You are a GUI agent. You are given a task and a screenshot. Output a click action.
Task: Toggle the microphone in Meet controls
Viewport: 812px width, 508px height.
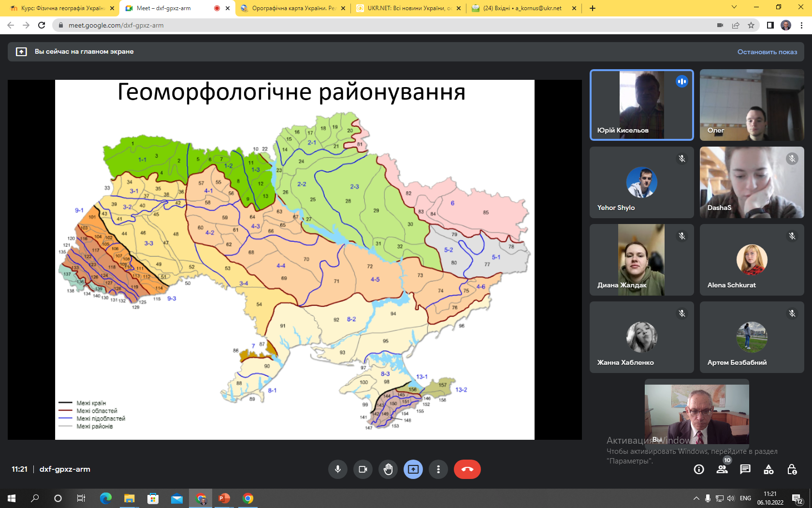pyautogui.click(x=338, y=469)
